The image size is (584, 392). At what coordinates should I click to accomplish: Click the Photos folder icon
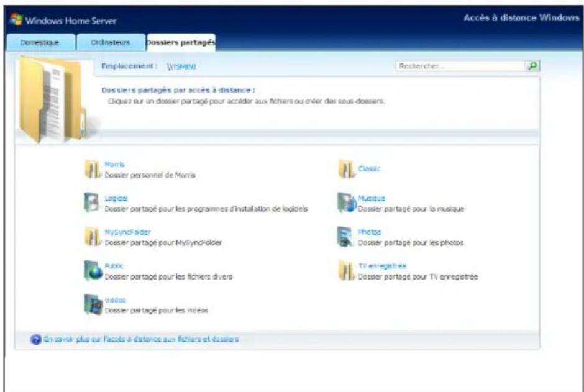tap(345, 237)
